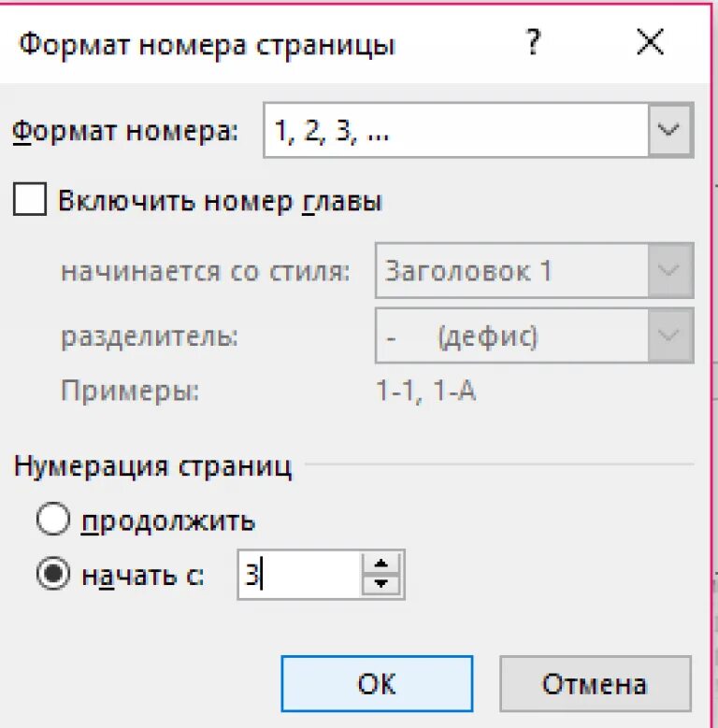The height and width of the screenshot is (728, 718).
Task: Expand the Формат номера dropdown arrow
Action: click(x=670, y=130)
